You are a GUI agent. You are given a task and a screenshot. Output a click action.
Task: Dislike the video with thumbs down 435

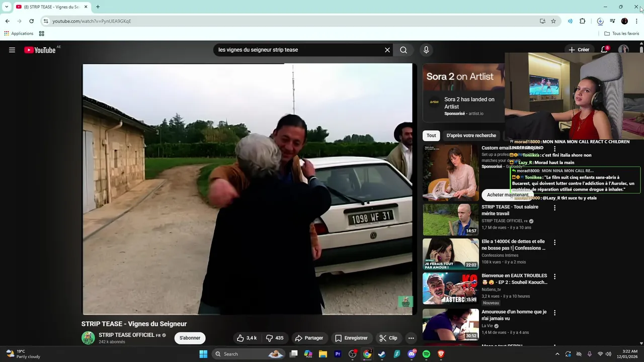275,338
